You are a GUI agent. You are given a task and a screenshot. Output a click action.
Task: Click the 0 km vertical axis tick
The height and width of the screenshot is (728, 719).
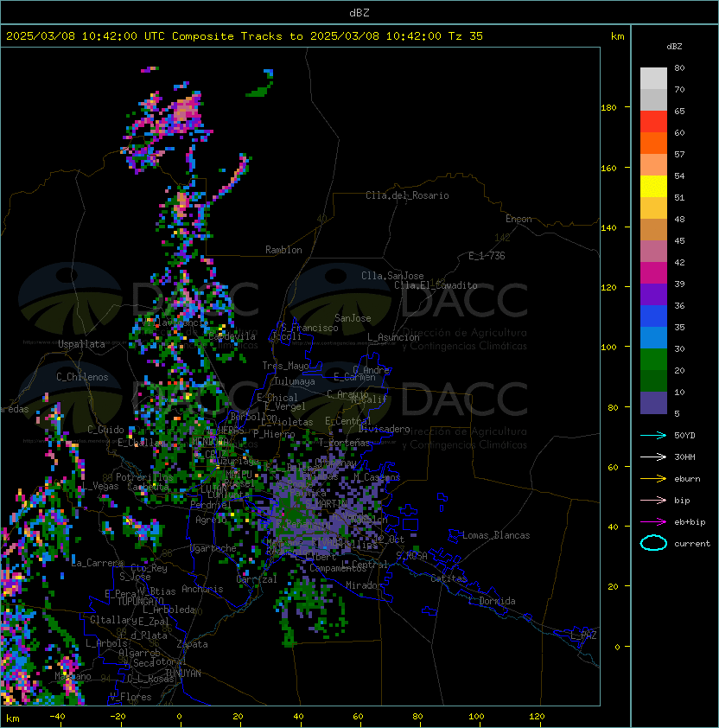pos(617,648)
